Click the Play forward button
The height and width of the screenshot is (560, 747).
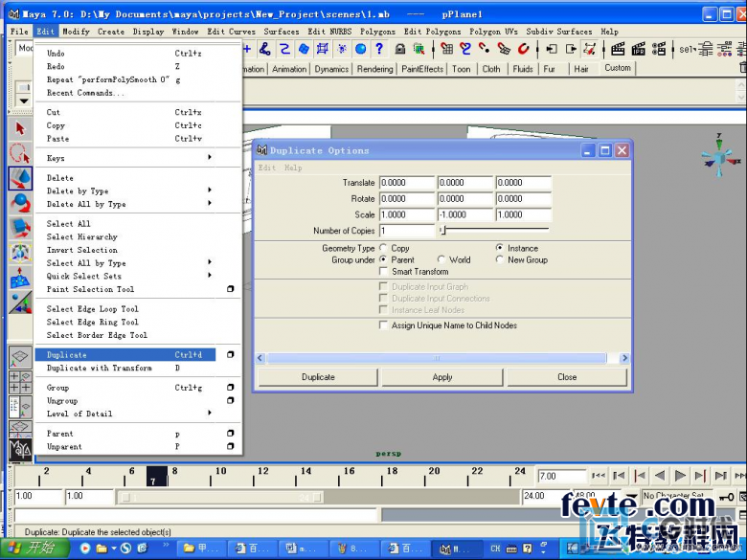tap(680, 475)
